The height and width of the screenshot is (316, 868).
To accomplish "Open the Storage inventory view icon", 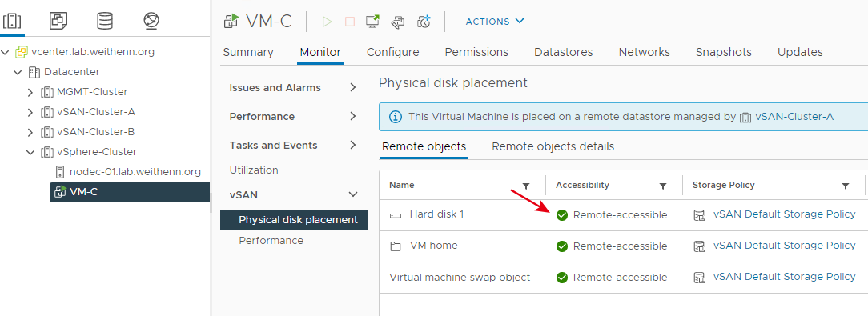I will tap(105, 21).
